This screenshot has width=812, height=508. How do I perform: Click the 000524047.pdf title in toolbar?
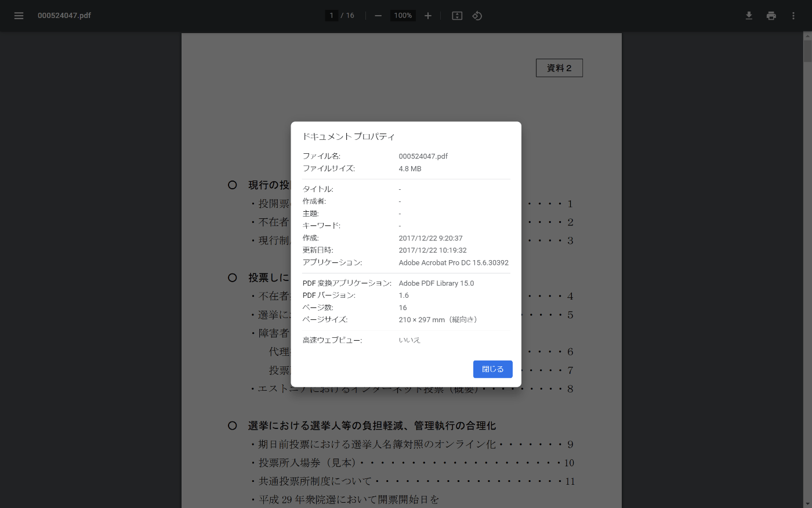tap(64, 16)
